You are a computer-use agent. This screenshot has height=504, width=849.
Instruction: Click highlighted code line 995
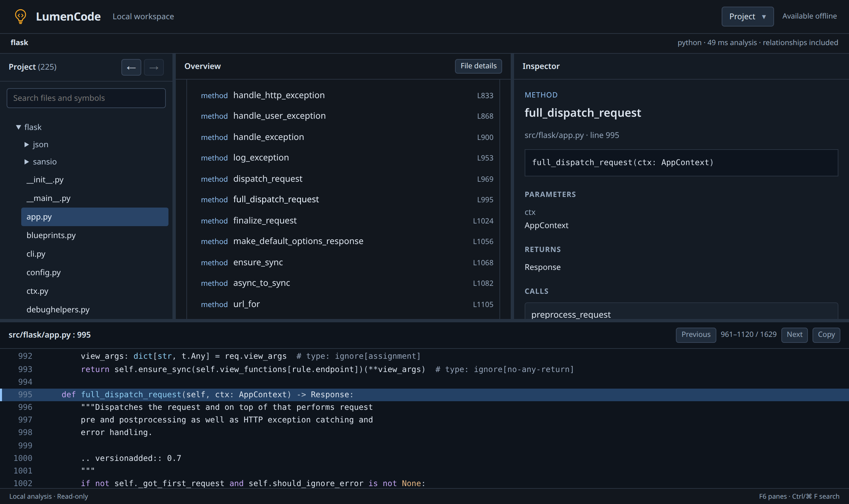pos(424,395)
